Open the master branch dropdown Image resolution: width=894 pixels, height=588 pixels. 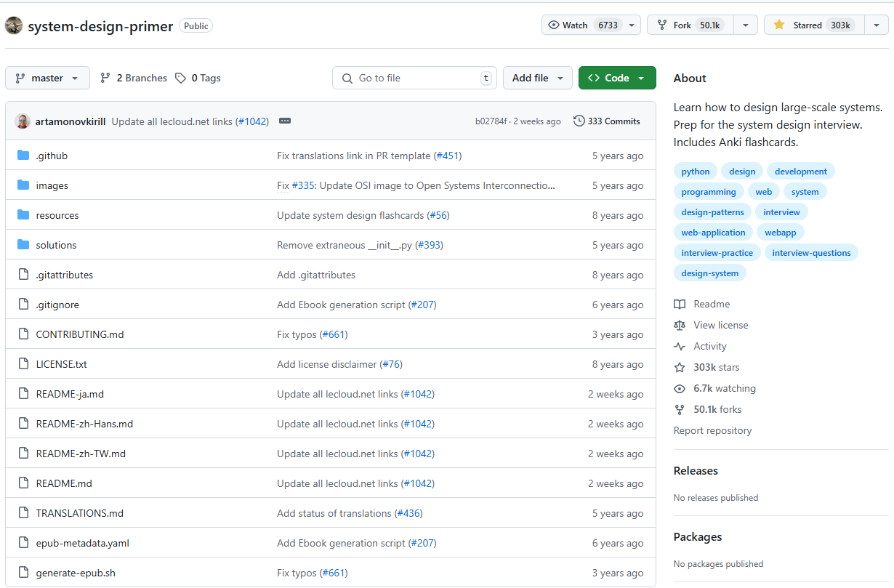[x=47, y=78]
